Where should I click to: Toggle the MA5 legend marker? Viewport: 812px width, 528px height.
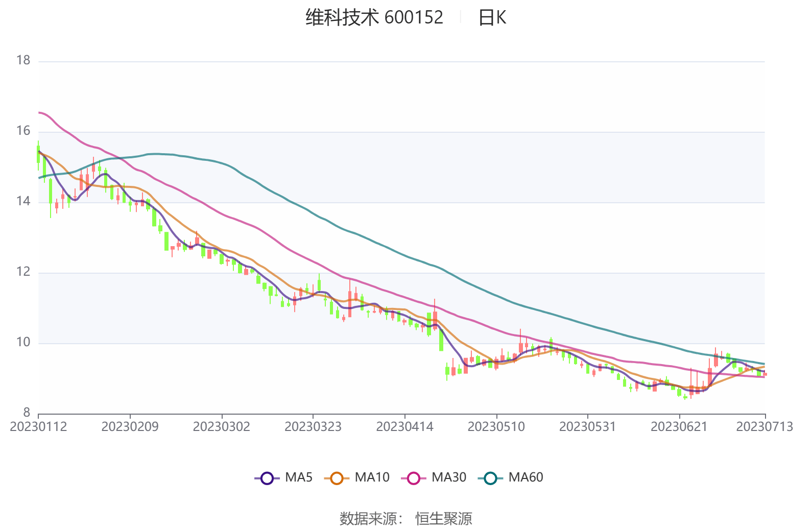[267, 478]
